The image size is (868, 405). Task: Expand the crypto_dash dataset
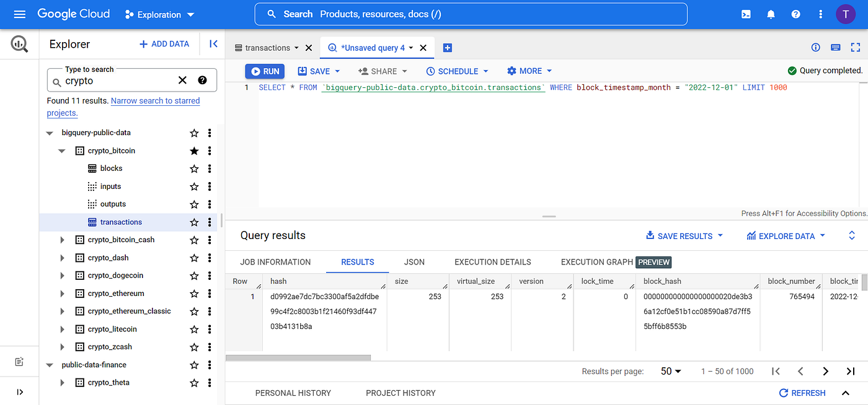click(62, 258)
